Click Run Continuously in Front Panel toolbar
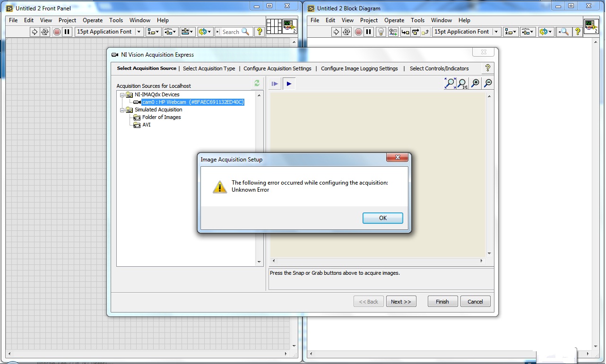The image size is (606, 364). tap(45, 32)
